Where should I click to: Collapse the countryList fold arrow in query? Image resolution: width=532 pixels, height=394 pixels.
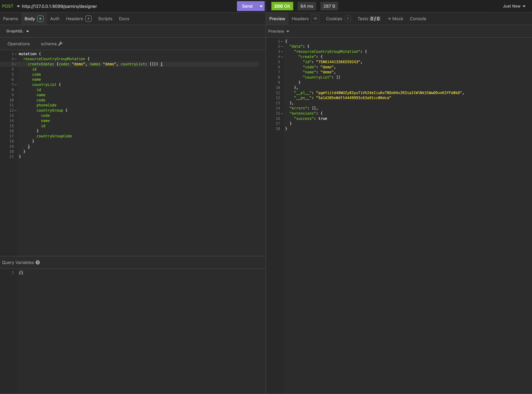16,85
